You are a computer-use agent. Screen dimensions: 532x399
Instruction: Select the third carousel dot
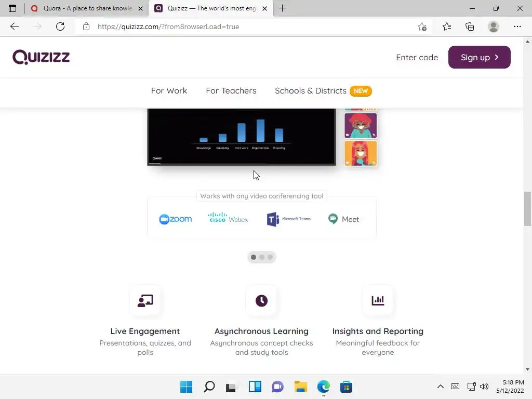tap(270, 257)
